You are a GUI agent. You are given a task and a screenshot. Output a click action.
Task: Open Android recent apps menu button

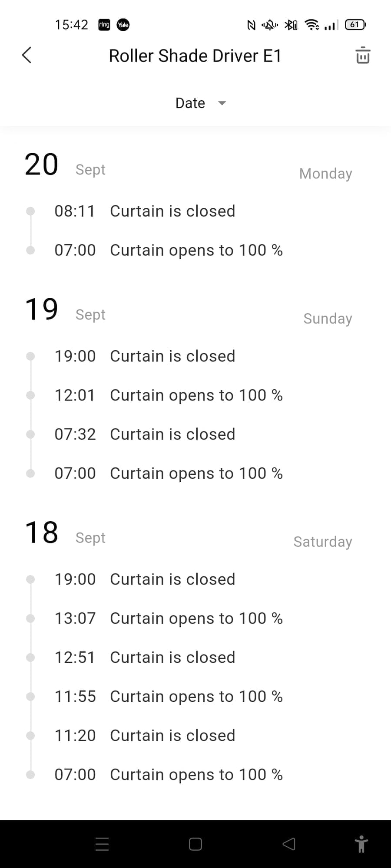point(102,844)
